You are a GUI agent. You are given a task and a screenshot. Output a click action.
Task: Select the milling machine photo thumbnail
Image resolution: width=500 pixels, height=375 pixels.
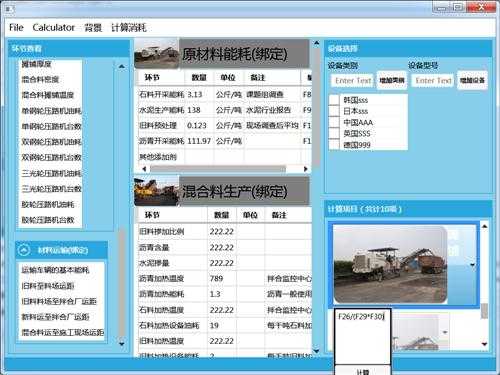point(390,265)
